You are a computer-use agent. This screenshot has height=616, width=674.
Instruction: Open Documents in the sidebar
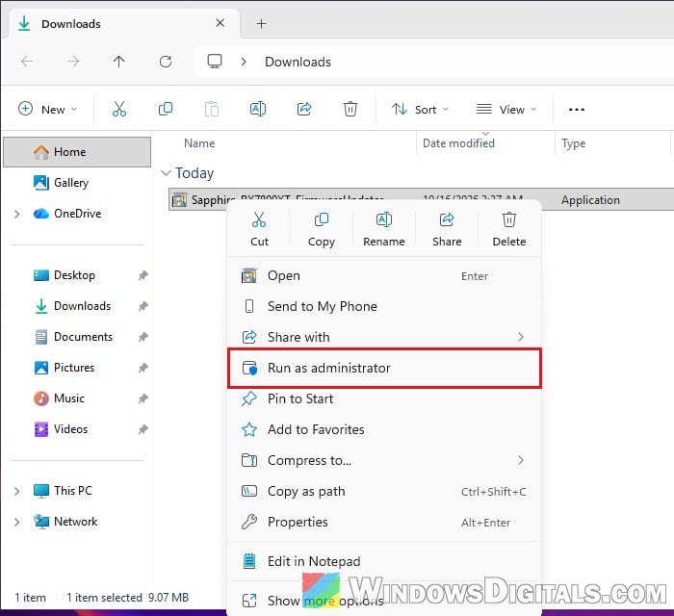77,337
